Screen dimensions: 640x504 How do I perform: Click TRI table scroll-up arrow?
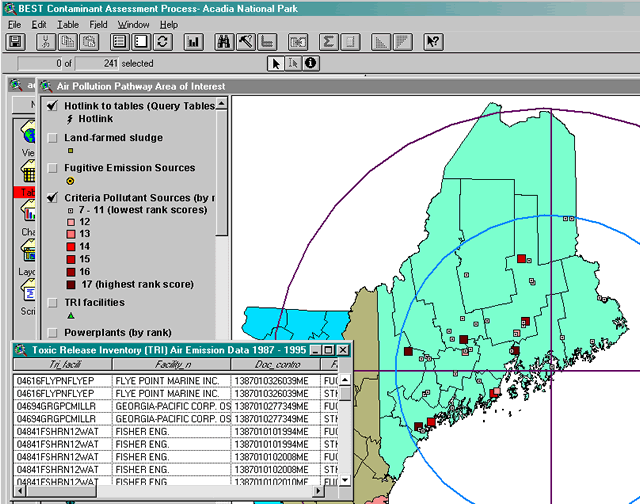coord(345,380)
